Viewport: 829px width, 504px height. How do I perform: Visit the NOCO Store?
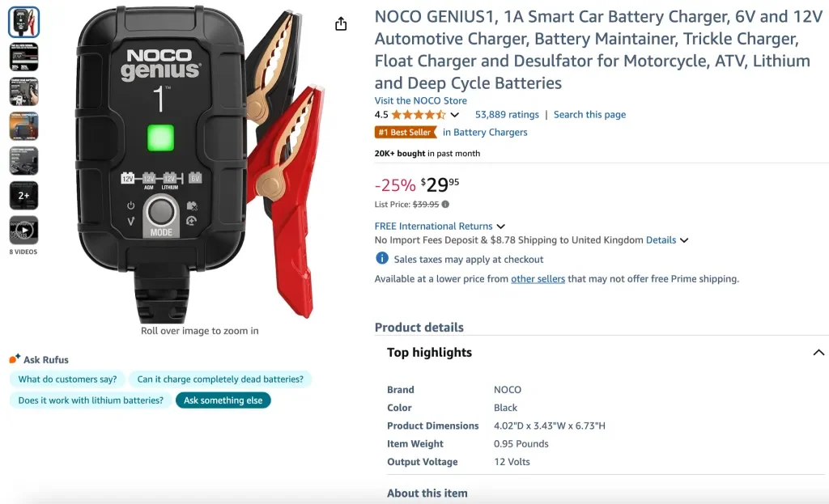[420, 100]
